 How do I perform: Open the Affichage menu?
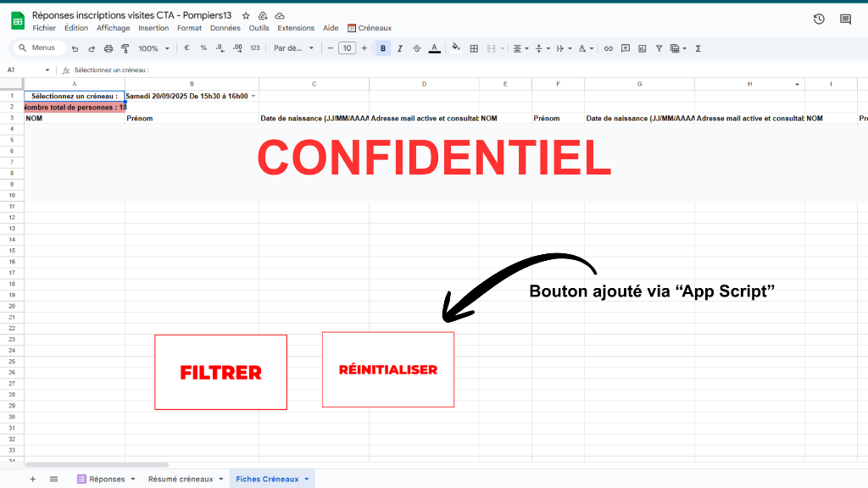[113, 28]
